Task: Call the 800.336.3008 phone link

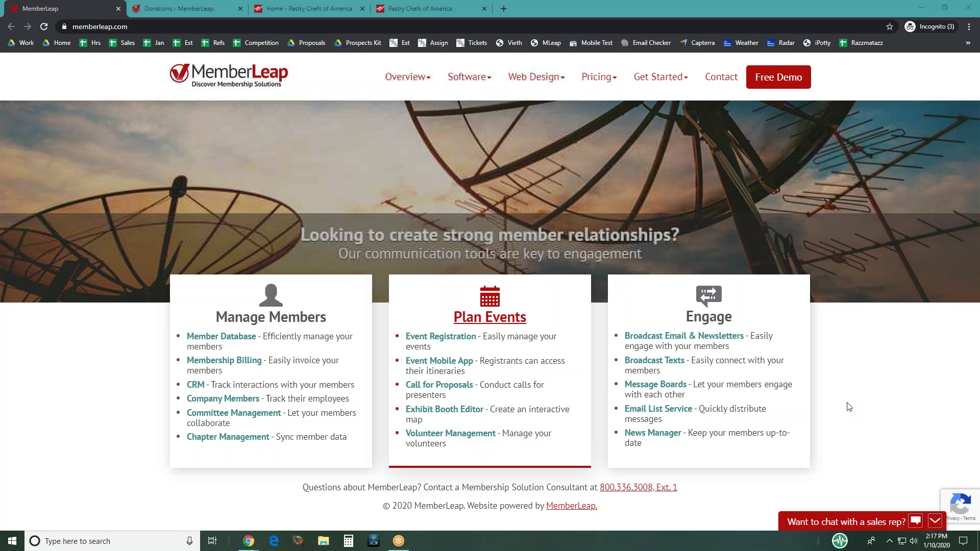Action: (638, 487)
